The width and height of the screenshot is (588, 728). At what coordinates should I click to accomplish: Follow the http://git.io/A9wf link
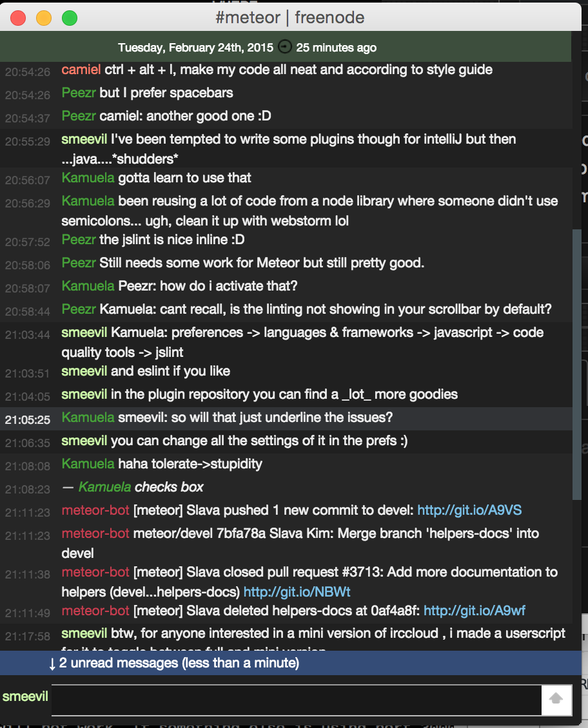[476, 610]
